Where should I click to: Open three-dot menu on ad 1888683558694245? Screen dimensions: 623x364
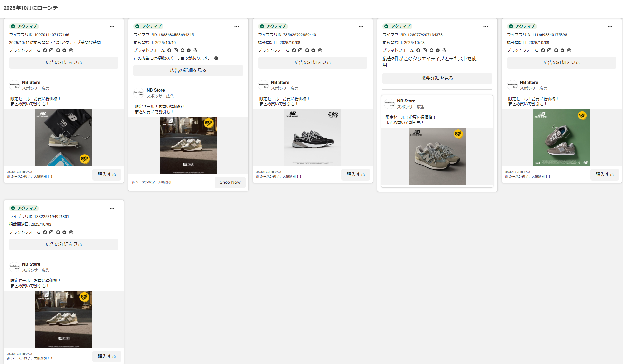tap(237, 27)
